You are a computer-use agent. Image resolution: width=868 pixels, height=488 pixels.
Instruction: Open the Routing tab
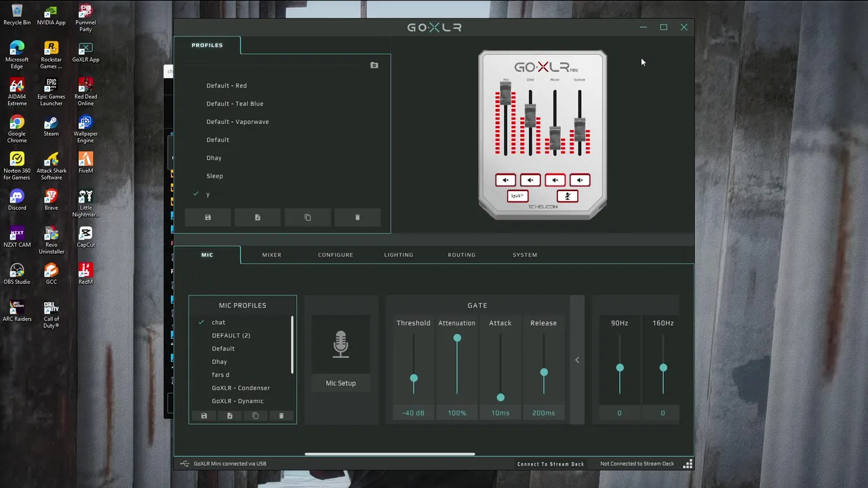[462, 255]
